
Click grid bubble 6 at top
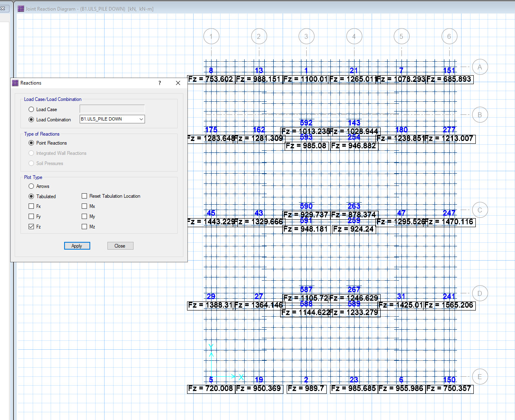pyautogui.click(x=449, y=36)
